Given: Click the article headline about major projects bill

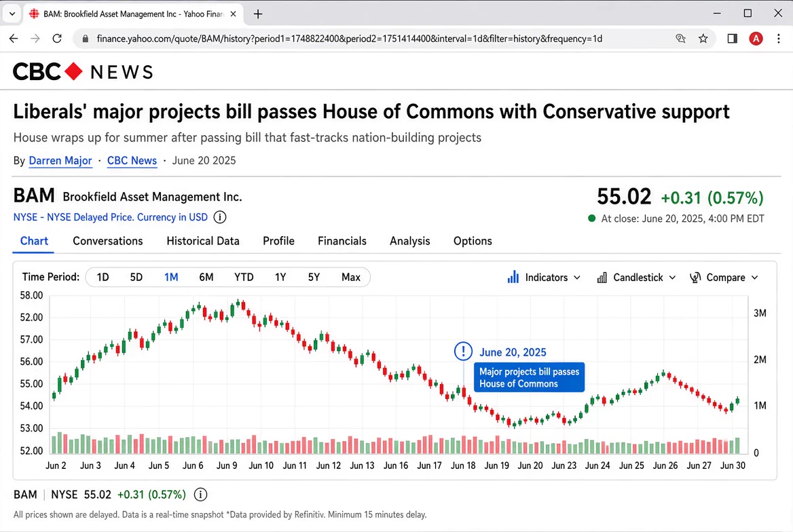Looking at the screenshot, I should click(371, 112).
